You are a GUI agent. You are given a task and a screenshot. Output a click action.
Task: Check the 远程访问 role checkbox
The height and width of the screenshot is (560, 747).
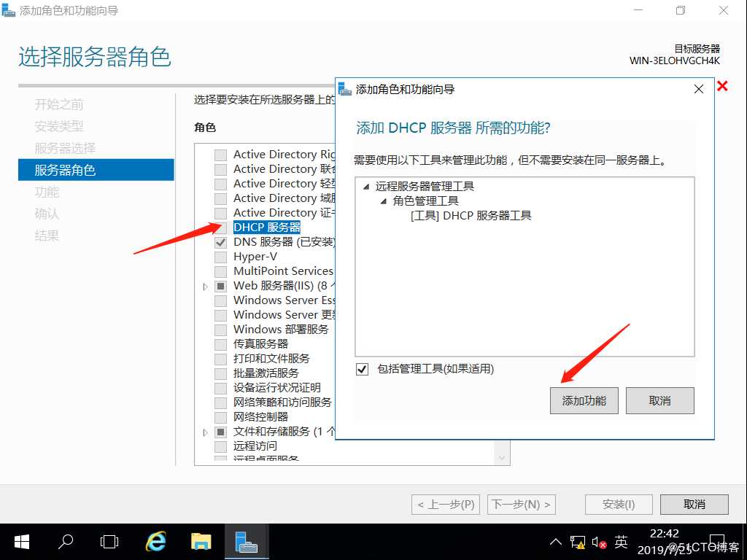[220, 447]
